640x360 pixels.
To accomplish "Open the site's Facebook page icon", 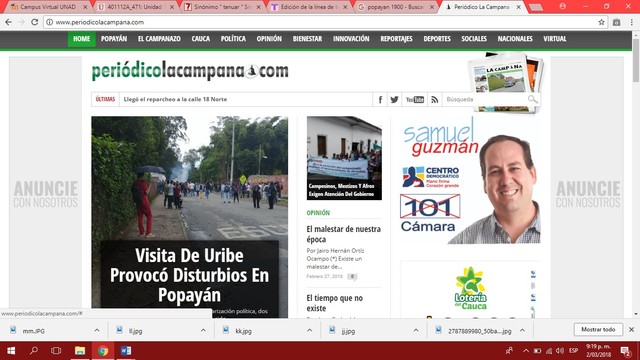I will point(380,99).
